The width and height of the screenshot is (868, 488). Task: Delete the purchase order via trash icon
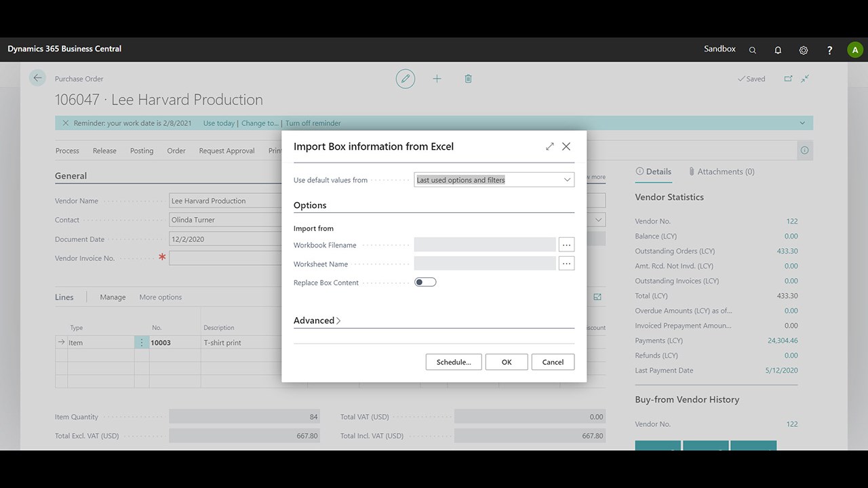coord(468,79)
